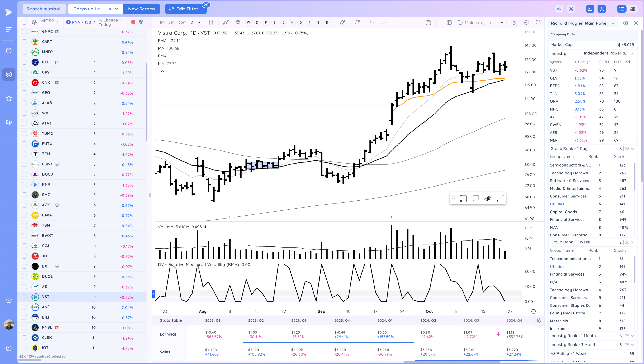Image resolution: width=644 pixels, height=364 pixels.
Task: Check the VST row checkbox
Action: click(24, 297)
